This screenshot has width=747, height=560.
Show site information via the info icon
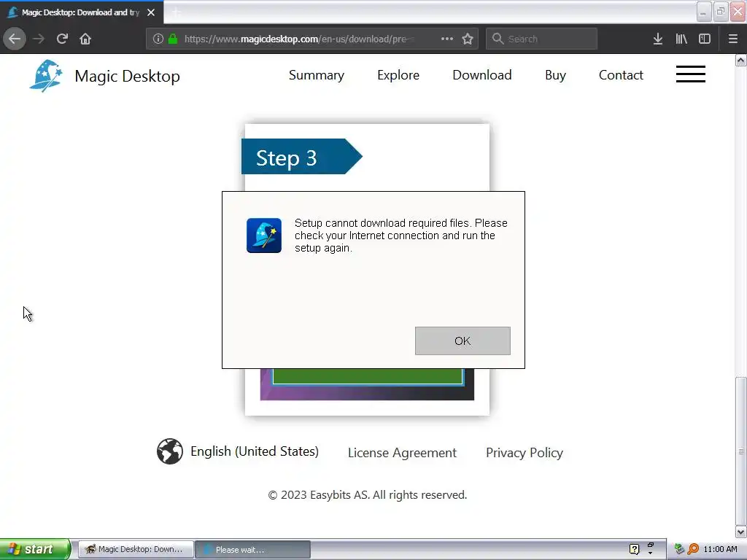pyautogui.click(x=158, y=39)
